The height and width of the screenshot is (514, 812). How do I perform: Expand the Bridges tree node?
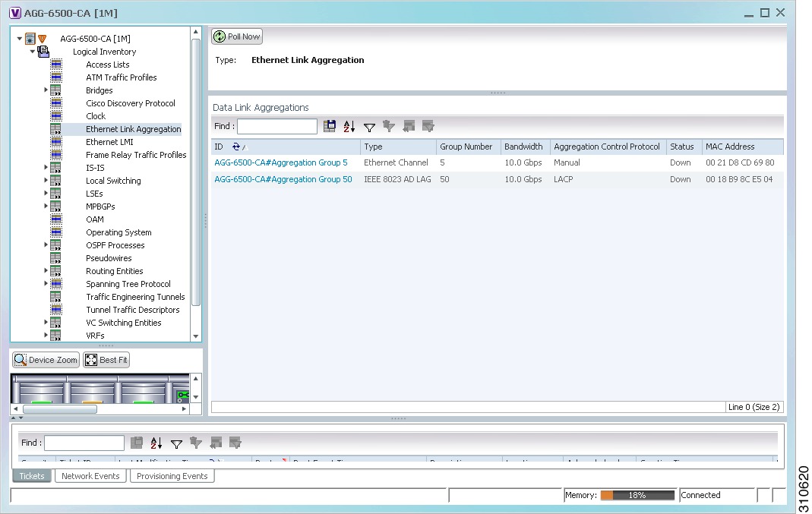coord(46,90)
